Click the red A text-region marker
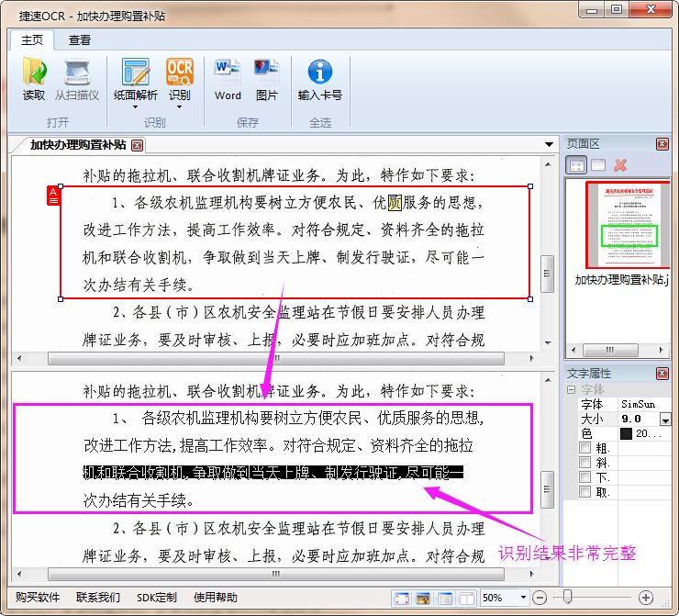Screen dimensions: 679x616 tap(53, 196)
